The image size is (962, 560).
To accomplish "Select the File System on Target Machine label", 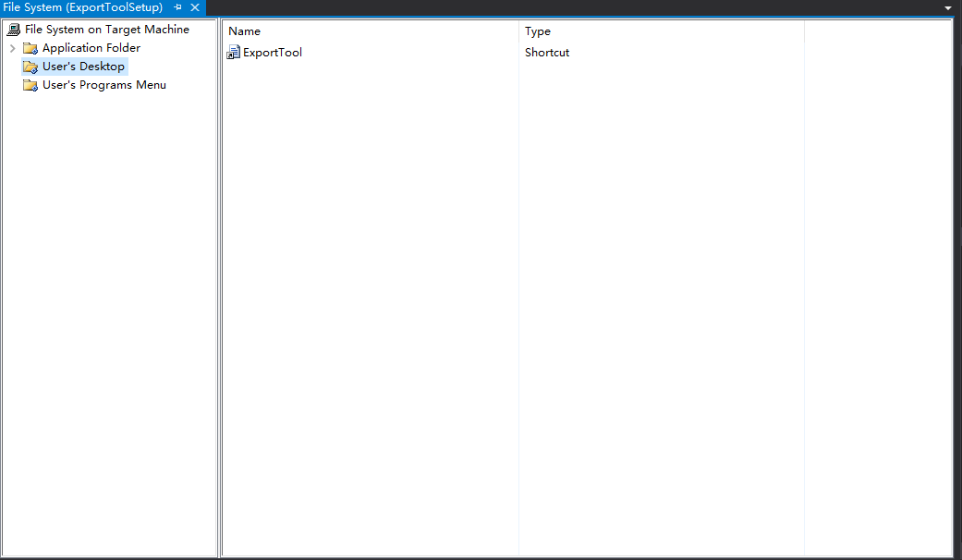I will click(106, 30).
